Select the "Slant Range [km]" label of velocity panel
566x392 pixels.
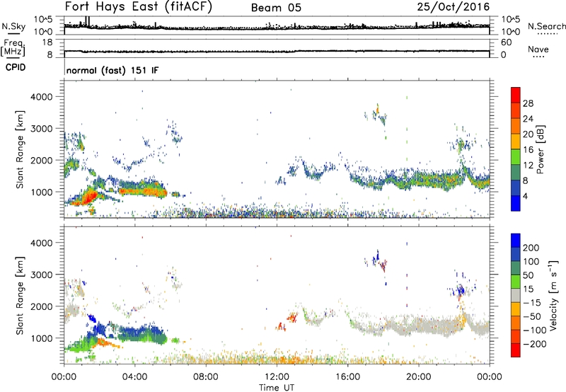click(20, 295)
